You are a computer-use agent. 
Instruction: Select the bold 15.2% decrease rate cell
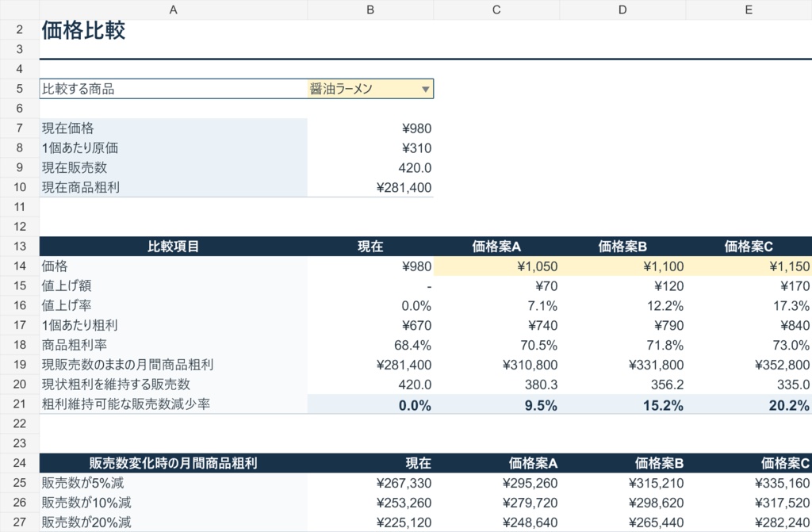coord(622,404)
